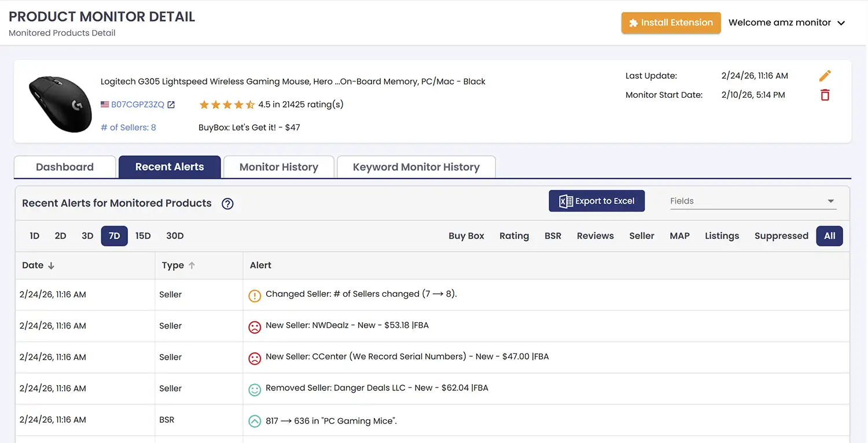The width and height of the screenshot is (868, 443).
Task: Open the # of Sellers link
Action: click(128, 127)
